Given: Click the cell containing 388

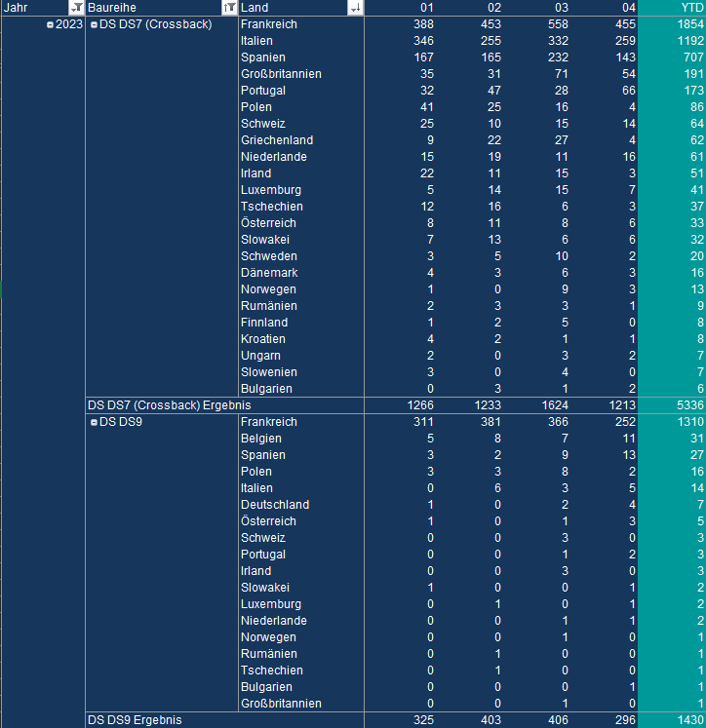Looking at the screenshot, I should (x=423, y=24).
